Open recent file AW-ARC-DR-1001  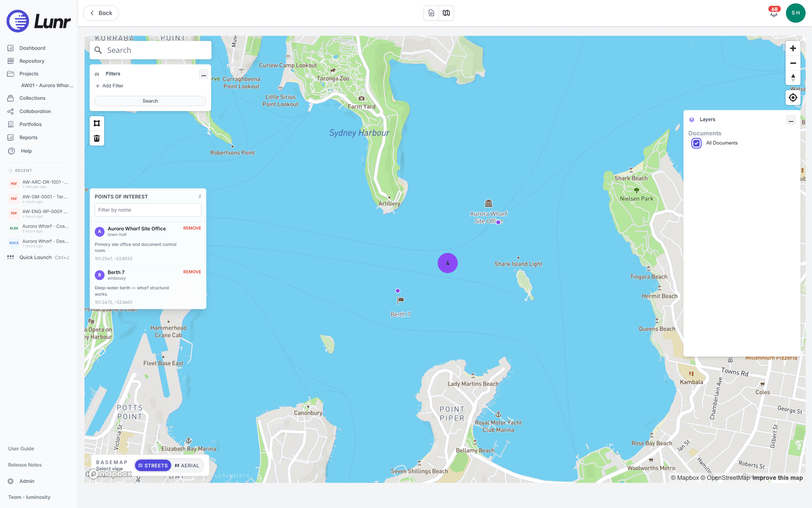39,184
